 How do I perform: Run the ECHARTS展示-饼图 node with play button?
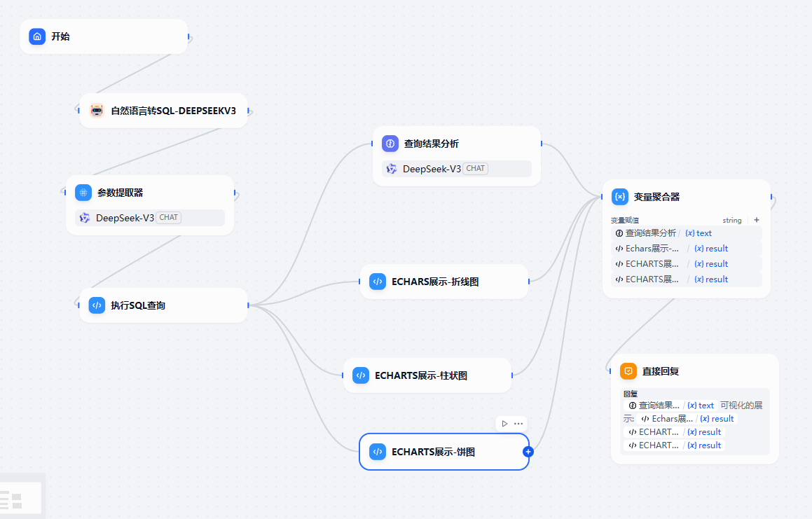504,423
